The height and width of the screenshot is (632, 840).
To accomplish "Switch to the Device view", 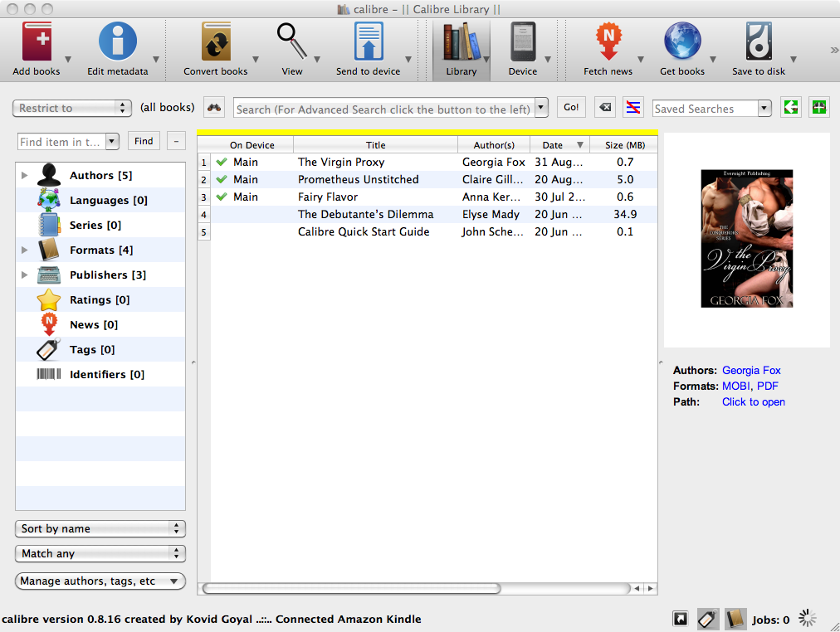I will (x=522, y=50).
